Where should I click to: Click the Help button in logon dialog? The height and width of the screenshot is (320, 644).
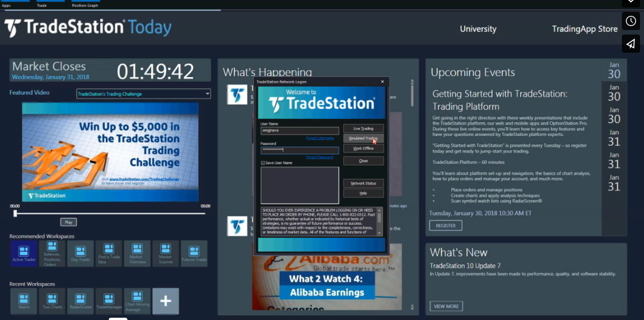(364, 193)
